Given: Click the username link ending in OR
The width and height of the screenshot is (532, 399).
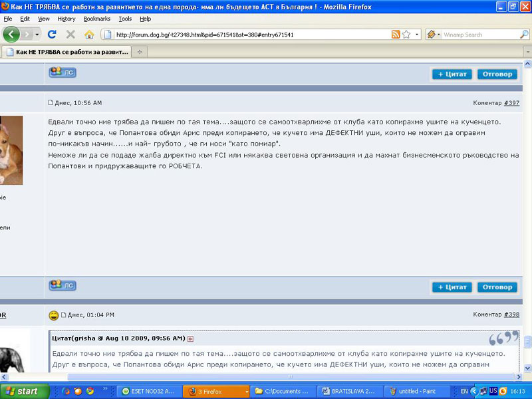Looking at the screenshot, I should tap(3, 315).
